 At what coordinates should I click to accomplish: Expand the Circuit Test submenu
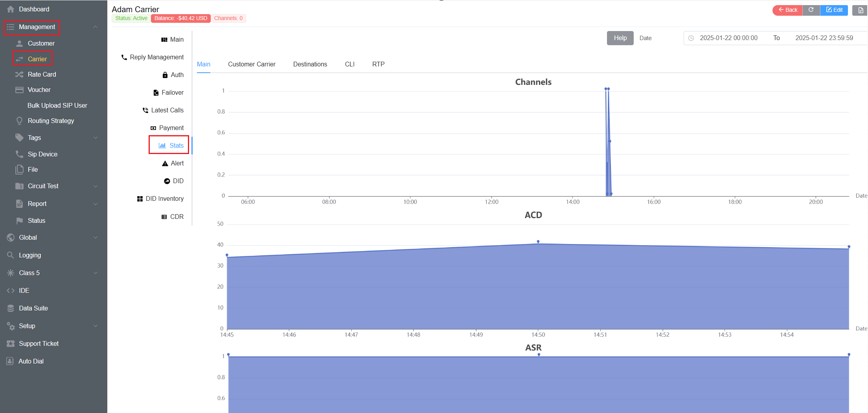95,186
